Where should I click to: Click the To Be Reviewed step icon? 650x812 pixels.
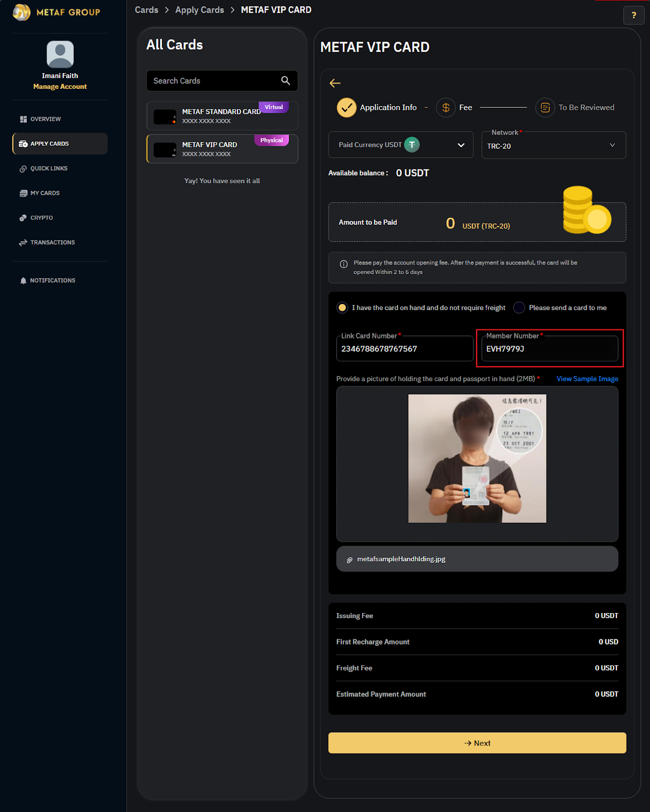point(545,108)
